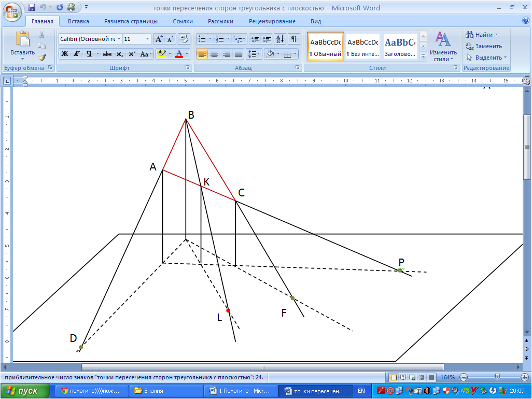
Task: Justify text alignment icon
Action: [239, 53]
